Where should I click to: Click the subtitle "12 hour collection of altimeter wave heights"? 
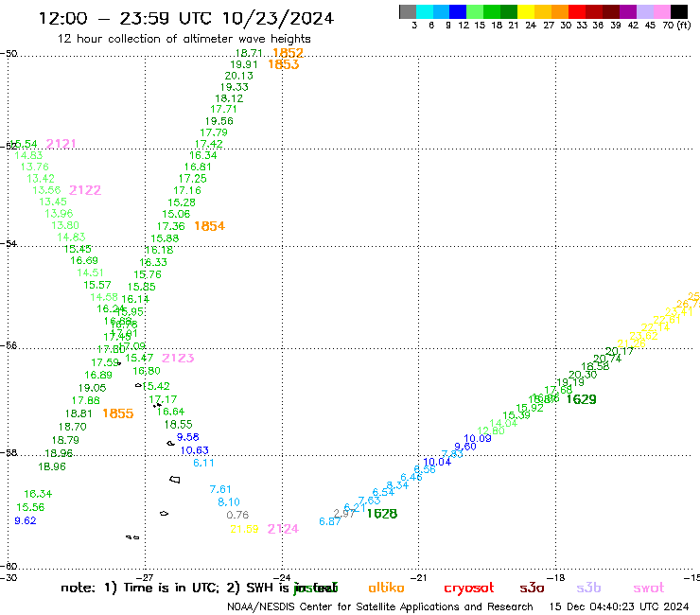(x=184, y=39)
